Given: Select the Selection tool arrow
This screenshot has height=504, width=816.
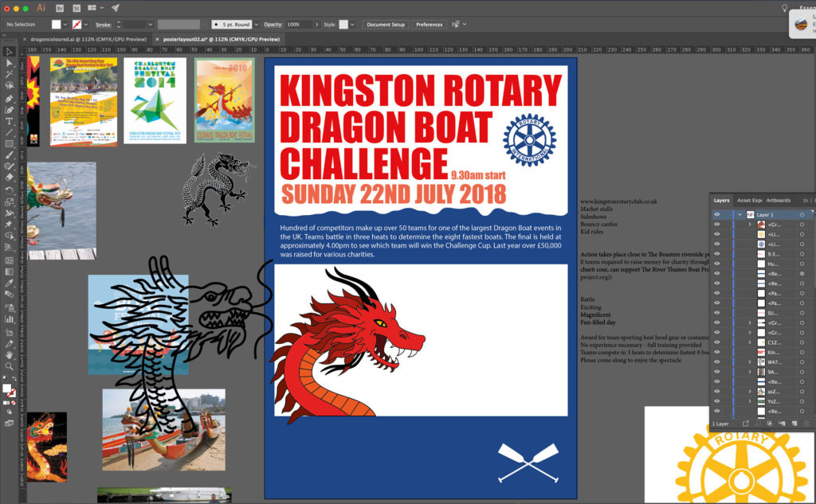Looking at the screenshot, I should (x=9, y=52).
